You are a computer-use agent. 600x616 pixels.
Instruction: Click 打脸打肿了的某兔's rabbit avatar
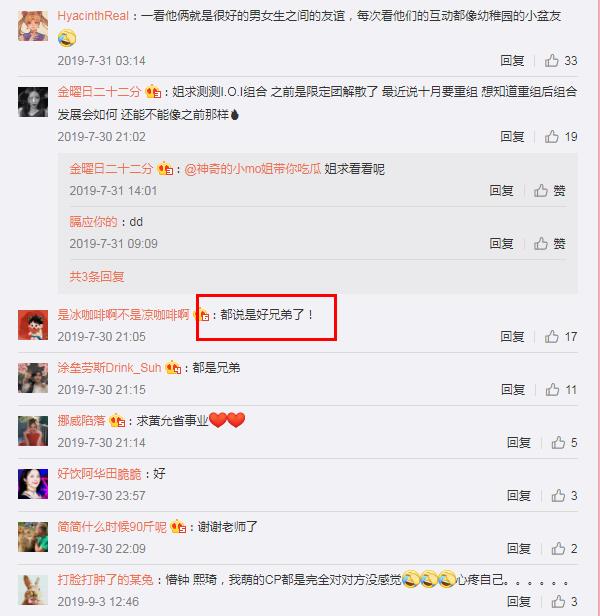tap(33, 590)
